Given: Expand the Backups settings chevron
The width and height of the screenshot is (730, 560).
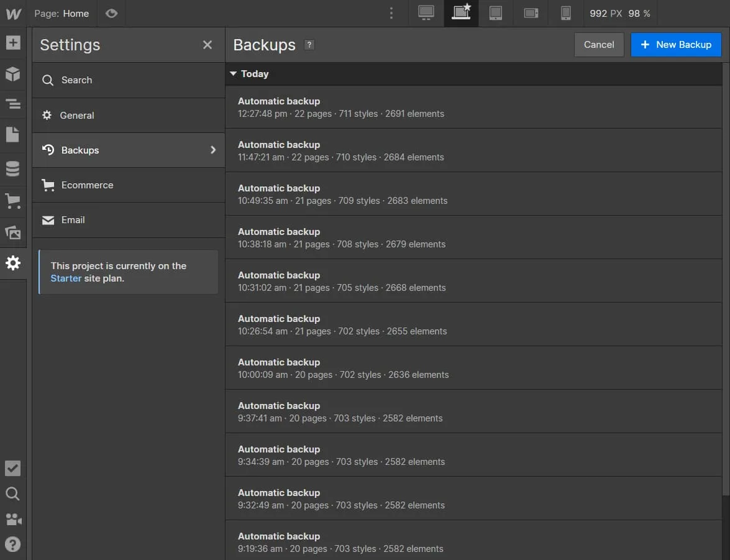Looking at the screenshot, I should tap(213, 150).
